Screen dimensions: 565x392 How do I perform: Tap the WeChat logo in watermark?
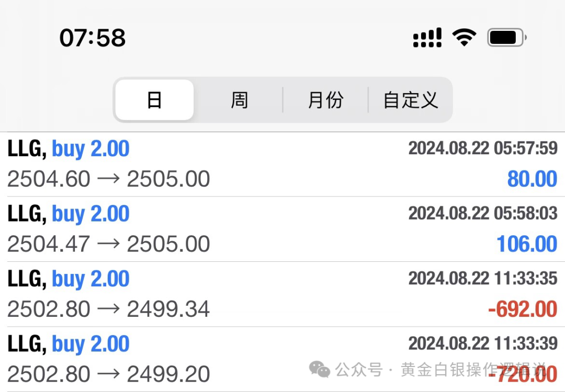319,370
